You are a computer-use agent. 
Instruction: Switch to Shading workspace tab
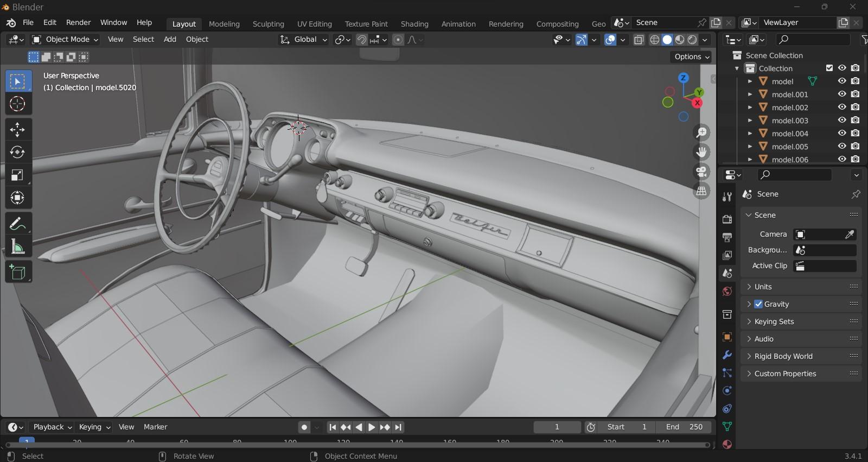click(x=414, y=24)
